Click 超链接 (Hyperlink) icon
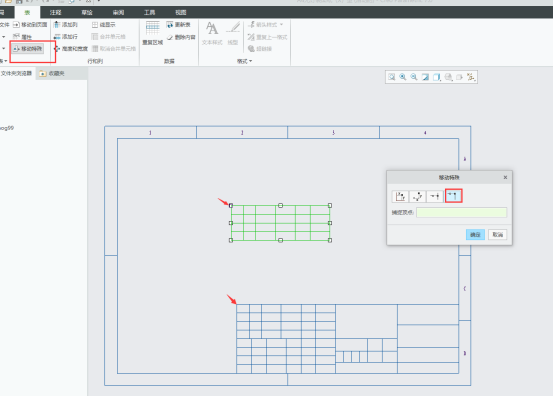 click(251, 49)
